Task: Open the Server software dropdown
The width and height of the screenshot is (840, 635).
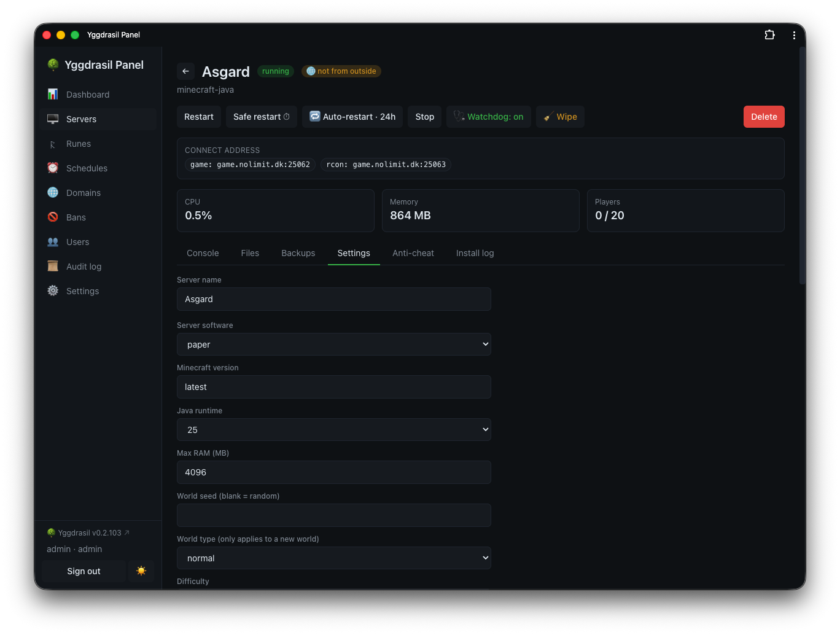Action: [x=334, y=345]
